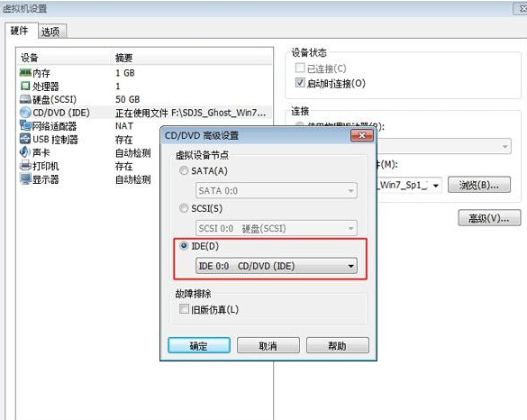Click the '50 GB' hard disk summary value
Screen dimensions: 527x420
pyautogui.click(x=127, y=99)
